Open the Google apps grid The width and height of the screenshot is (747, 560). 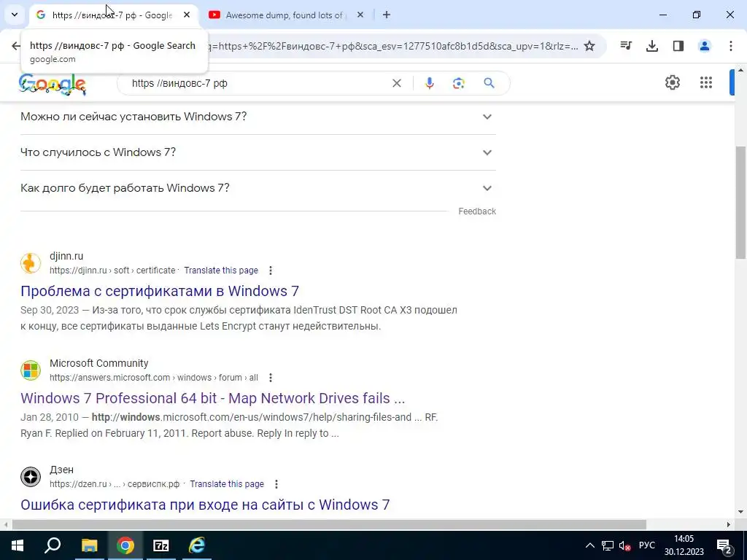706,82
